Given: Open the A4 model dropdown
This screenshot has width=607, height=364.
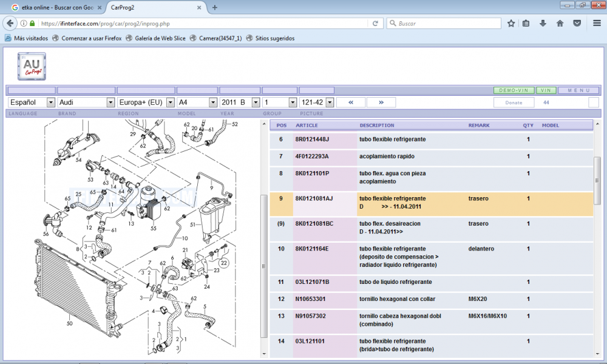Looking at the screenshot, I should (x=197, y=103).
